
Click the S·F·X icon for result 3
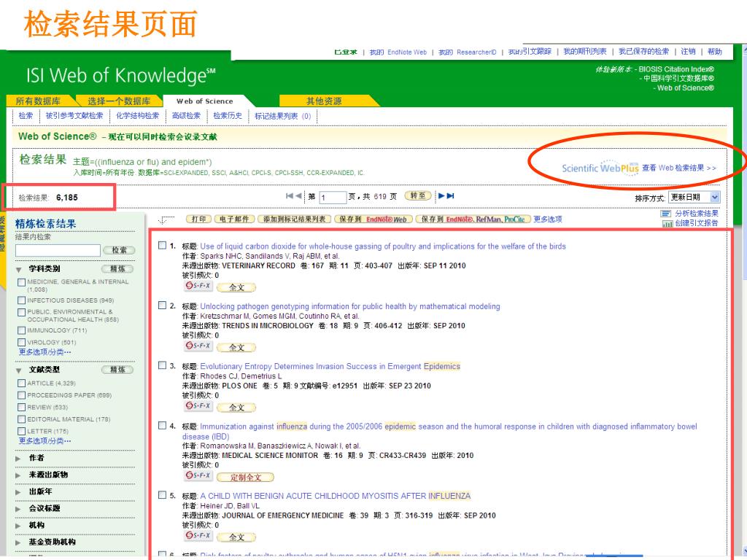click(198, 405)
